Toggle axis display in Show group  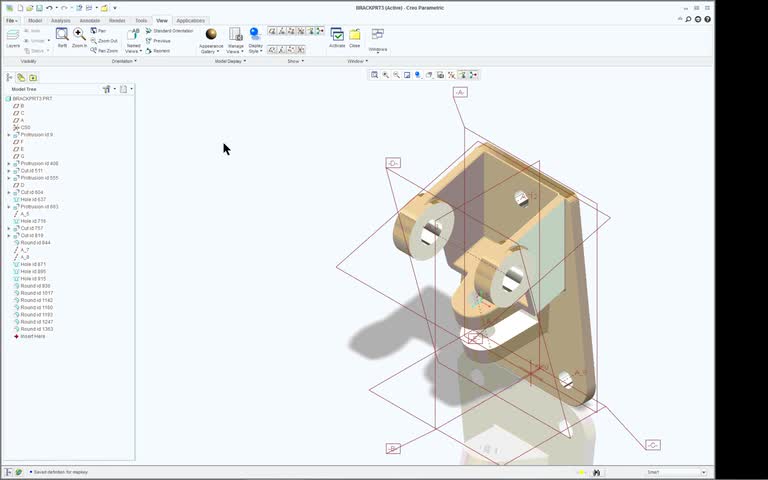[282, 31]
